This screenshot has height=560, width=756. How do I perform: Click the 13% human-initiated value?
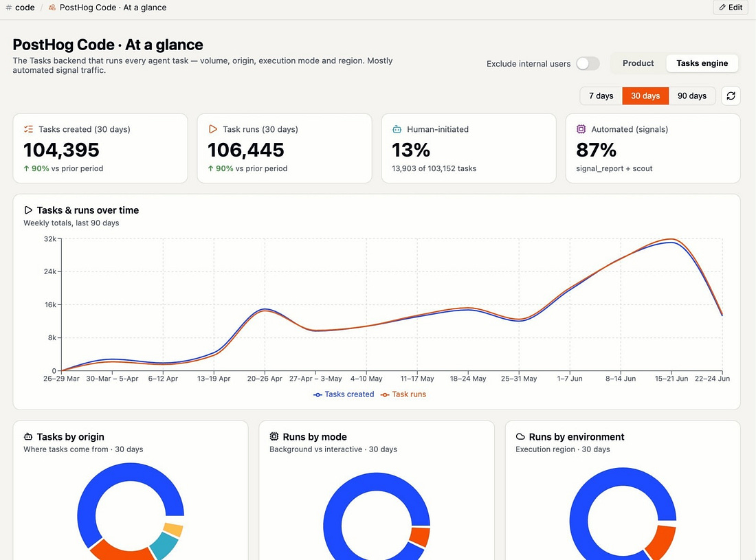point(411,150)
